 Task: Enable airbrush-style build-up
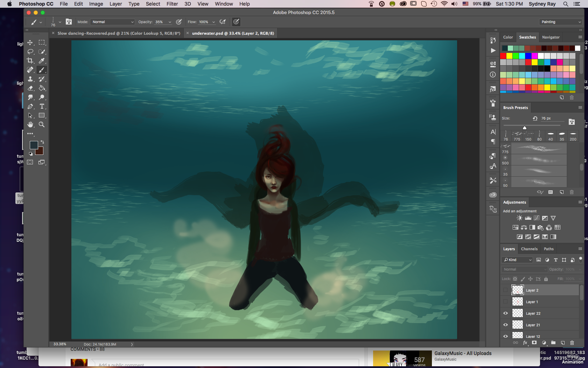[x=223, y=22]
